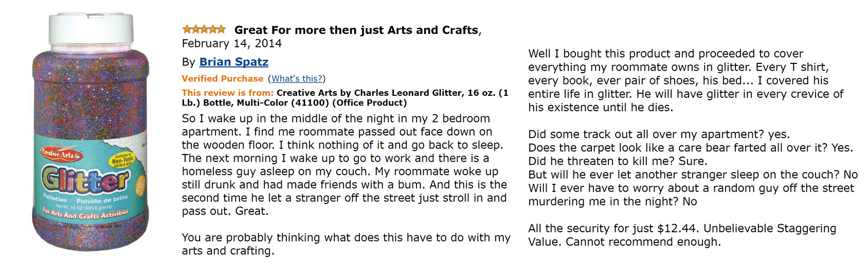Click the orange Verified Purchase label
Image resolution: width=868 pixels, height=274 pixels.
tap(222, 78)
